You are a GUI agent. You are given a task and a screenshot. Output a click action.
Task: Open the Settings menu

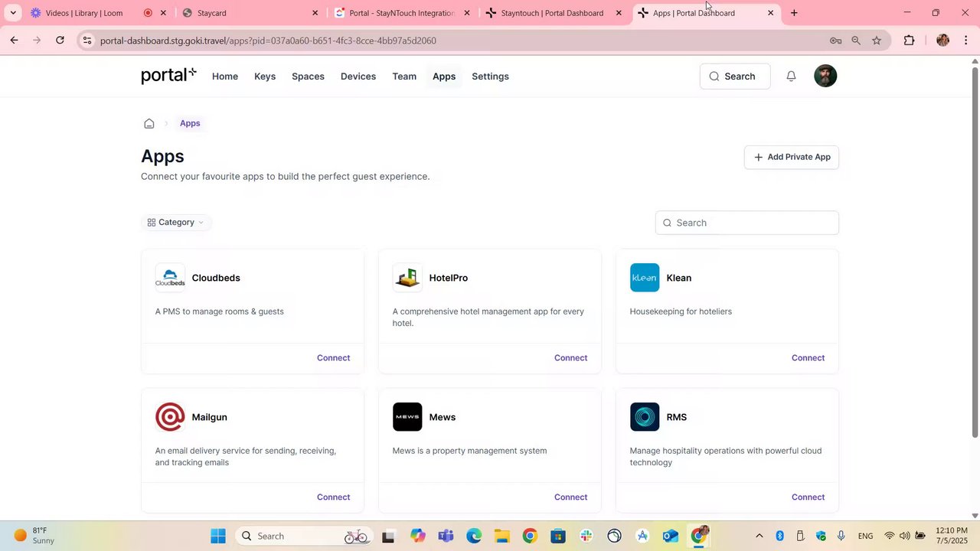click(x=490, y=77)
